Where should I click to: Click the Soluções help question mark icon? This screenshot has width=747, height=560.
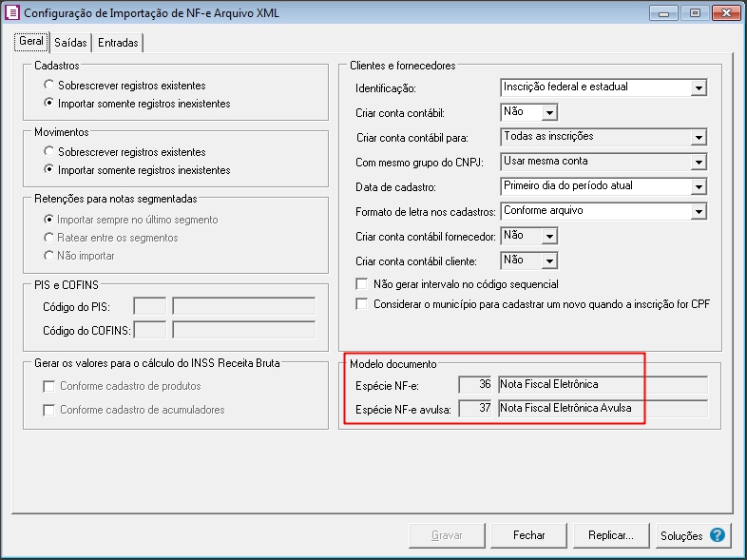[x=717, y=535]
